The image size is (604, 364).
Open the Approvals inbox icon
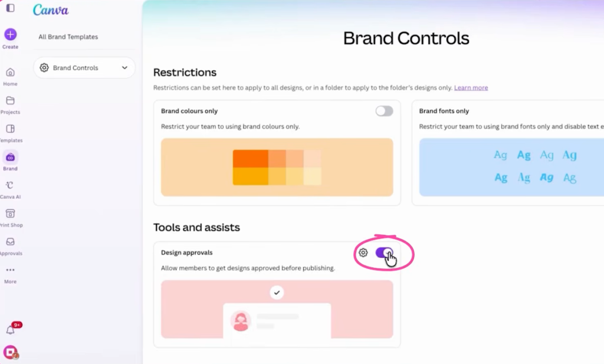tap(11, 241)
